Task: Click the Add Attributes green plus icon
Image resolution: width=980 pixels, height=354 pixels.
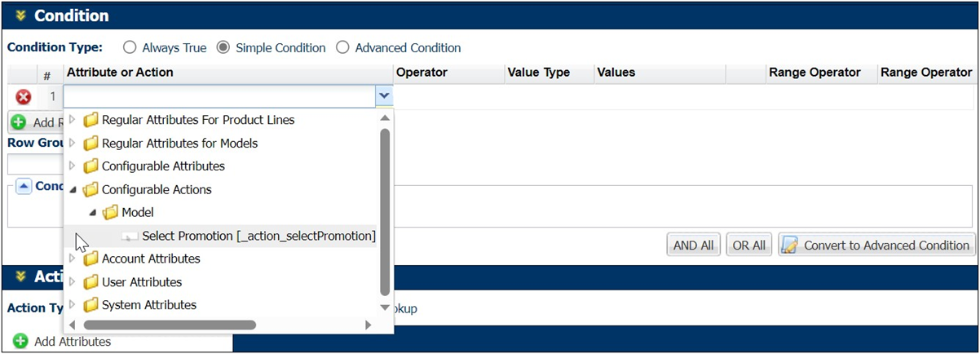Action: 20,342
